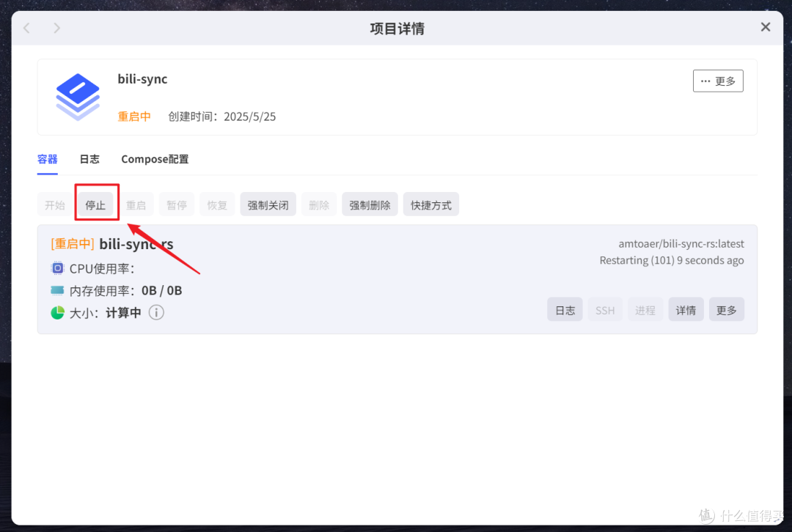Switch to the 容器 tab
792x532 pixels.
coord(48,160)
